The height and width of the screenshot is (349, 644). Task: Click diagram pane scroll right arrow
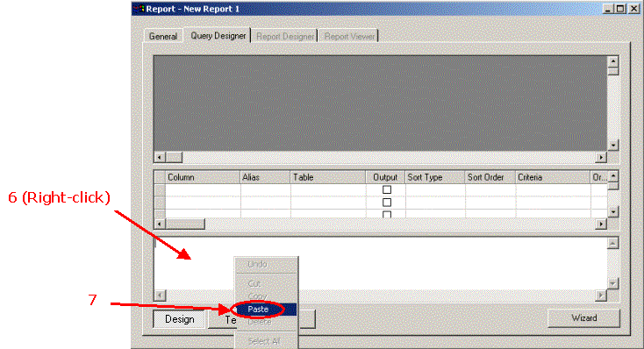pos(601,157)
